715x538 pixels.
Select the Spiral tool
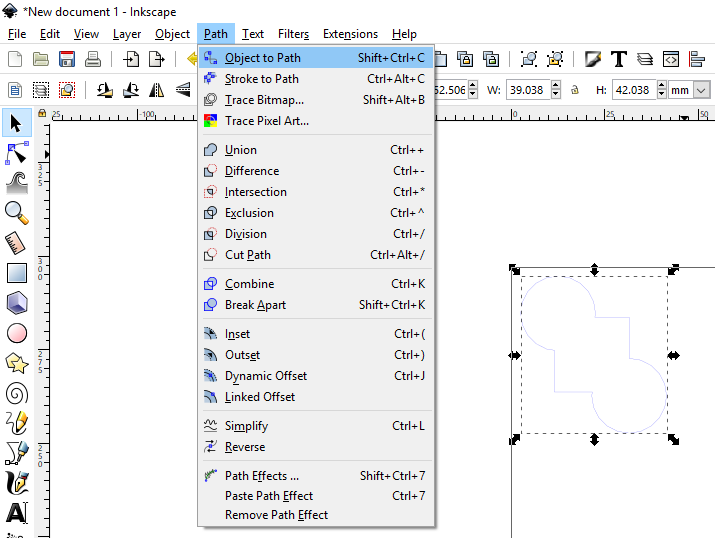click(x=16, y=393)
